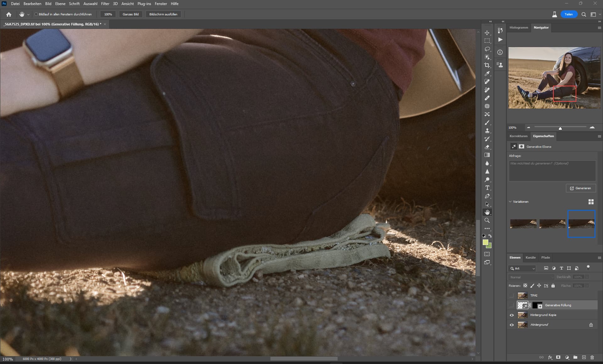This screenshot has height=364, width=603.
Task: Select the Gradient tool
Action: [487, 155]
